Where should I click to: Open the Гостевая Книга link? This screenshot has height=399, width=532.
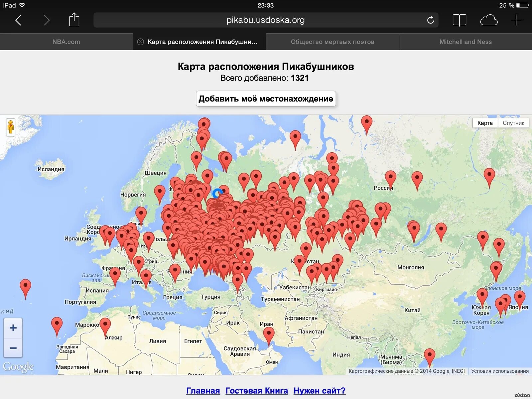tap(257, 391)
